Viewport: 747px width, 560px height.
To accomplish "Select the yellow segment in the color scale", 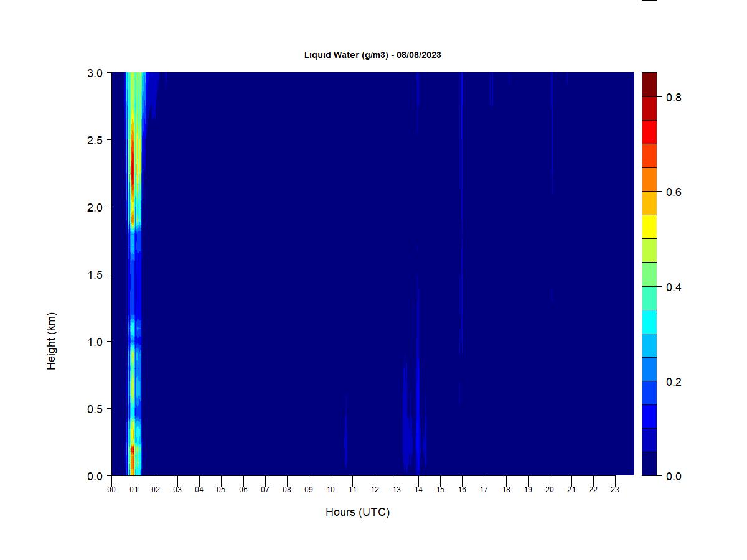I will [649, 227].
